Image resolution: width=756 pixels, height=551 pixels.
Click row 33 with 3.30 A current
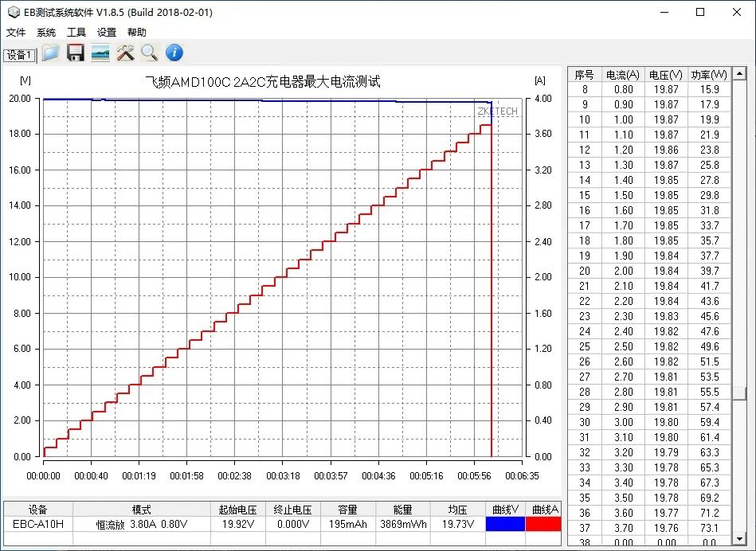(649, 467)
